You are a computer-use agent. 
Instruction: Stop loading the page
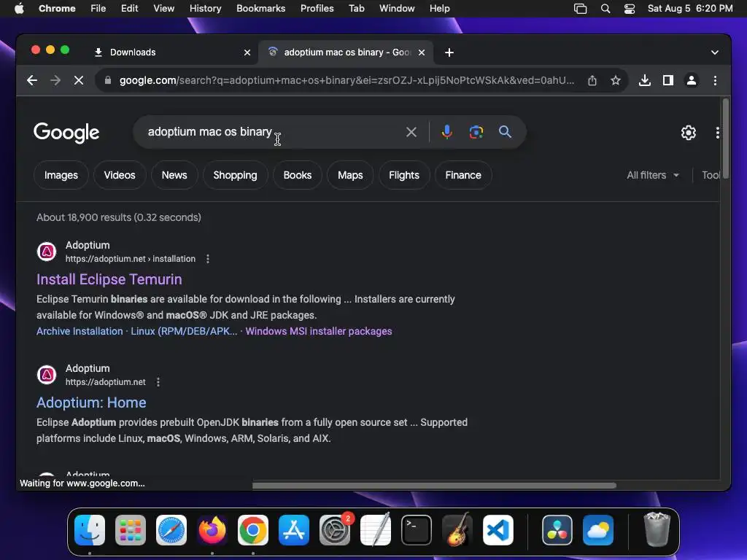click(x=79, y=80)
